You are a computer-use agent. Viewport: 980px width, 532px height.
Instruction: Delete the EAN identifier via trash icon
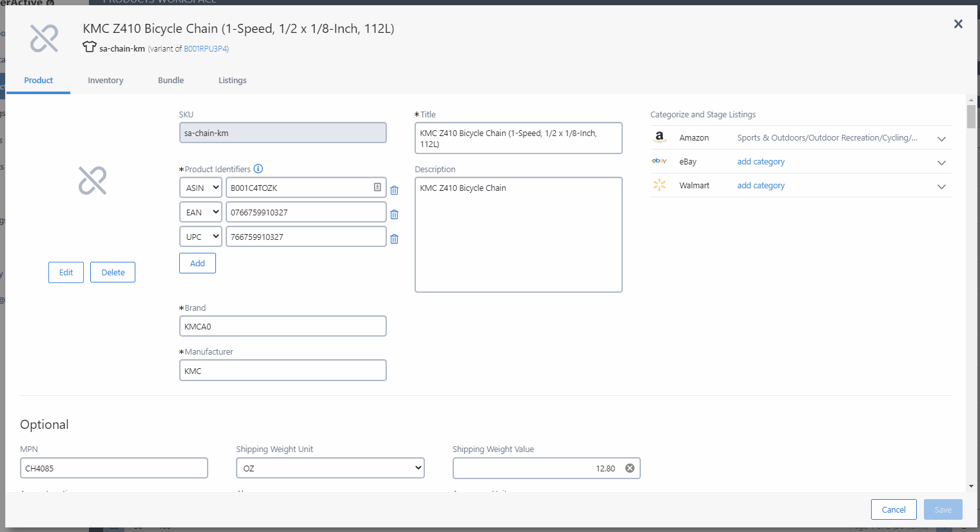coord(394,214)
